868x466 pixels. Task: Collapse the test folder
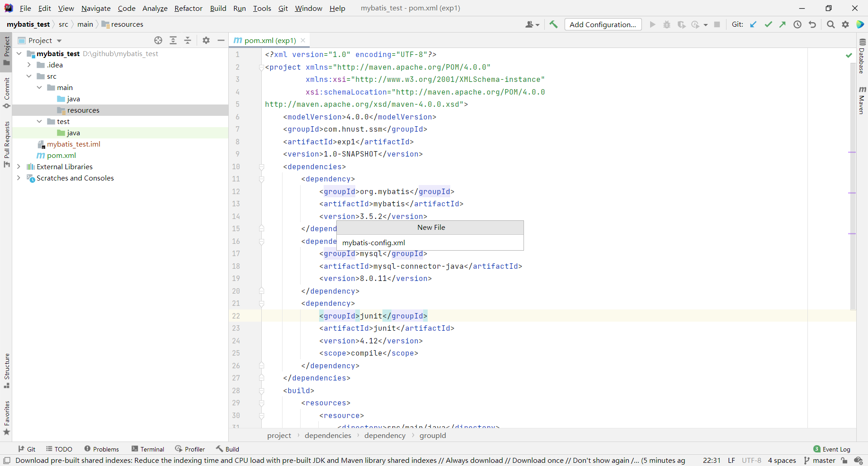[39, 121]
